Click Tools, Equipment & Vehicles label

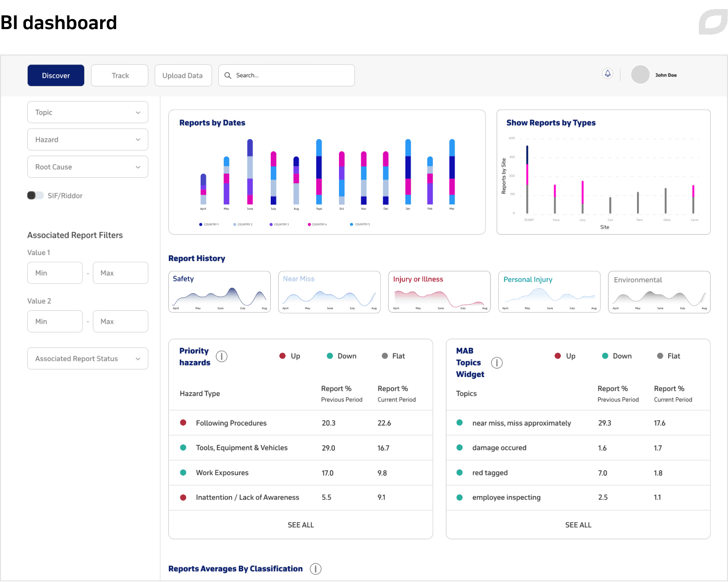tap(242, 448)
